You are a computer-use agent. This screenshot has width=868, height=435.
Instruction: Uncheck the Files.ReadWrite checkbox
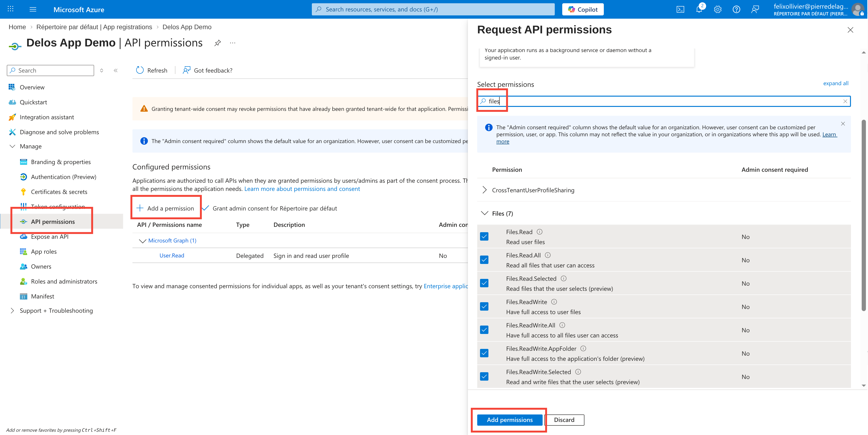pos(484,306)
